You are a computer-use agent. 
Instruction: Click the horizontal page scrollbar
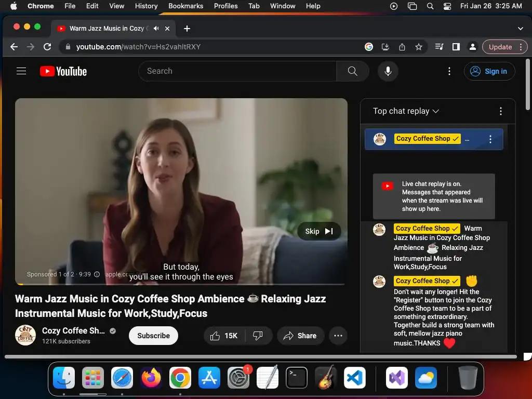261,356
